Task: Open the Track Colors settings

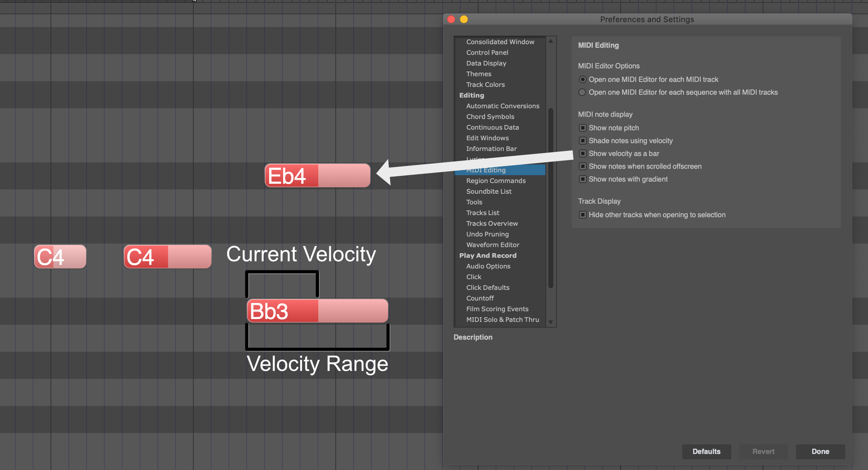Action: (485, 84)
